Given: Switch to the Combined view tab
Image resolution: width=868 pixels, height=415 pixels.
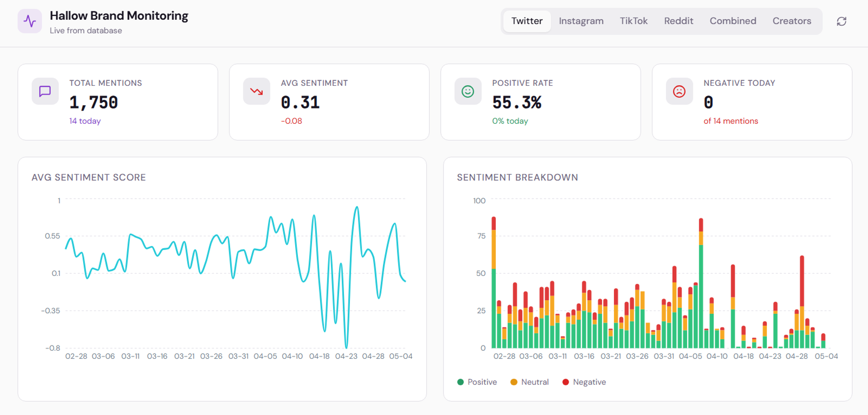Looking at the screenshot, I should (733, 21).
